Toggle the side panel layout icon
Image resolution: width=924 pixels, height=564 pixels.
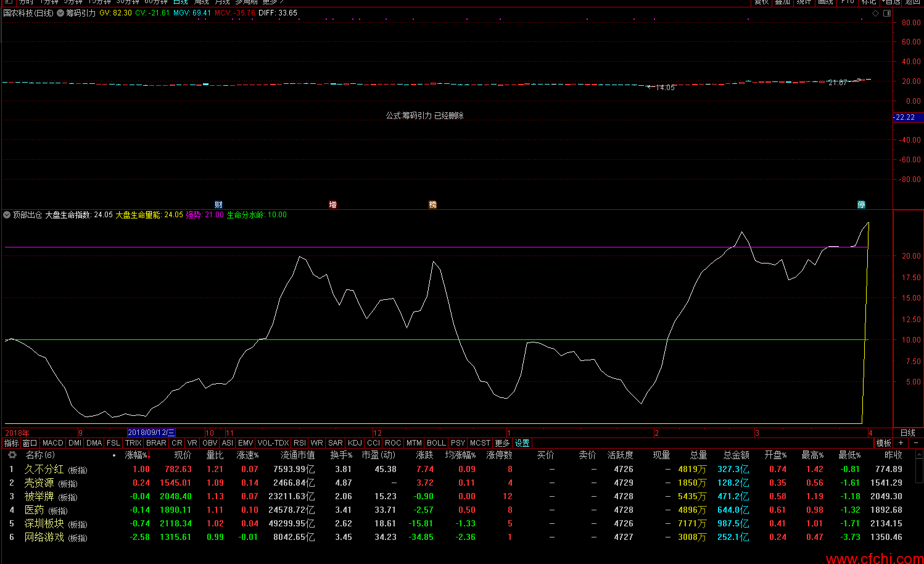pos(886,13)
